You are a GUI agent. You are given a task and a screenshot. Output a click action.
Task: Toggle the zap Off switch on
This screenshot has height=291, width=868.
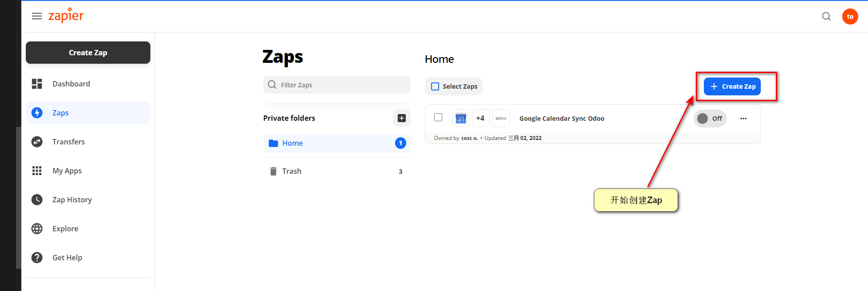point(710,119)
